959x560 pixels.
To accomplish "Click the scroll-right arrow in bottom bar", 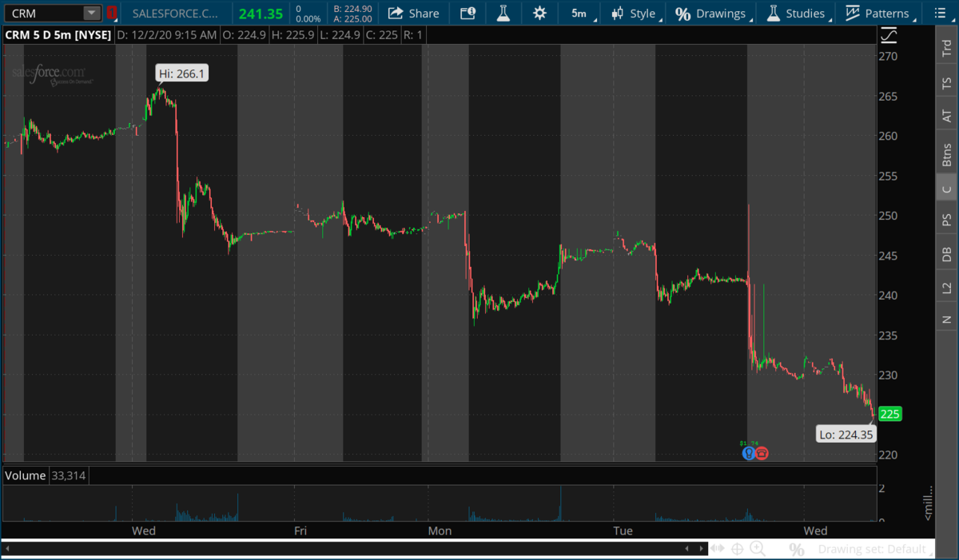I will tap(700, 549).
